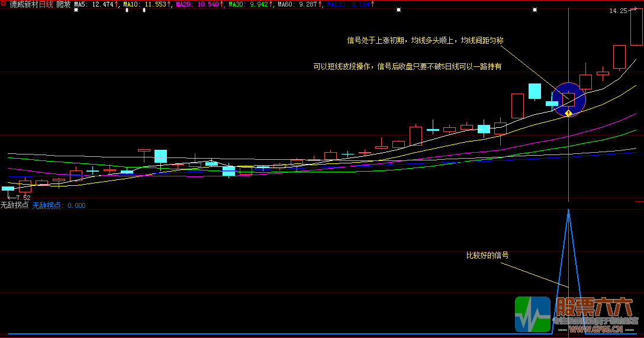Click the 德威新材 stock name
The image size is (644, 338).
tap(24, 5)
